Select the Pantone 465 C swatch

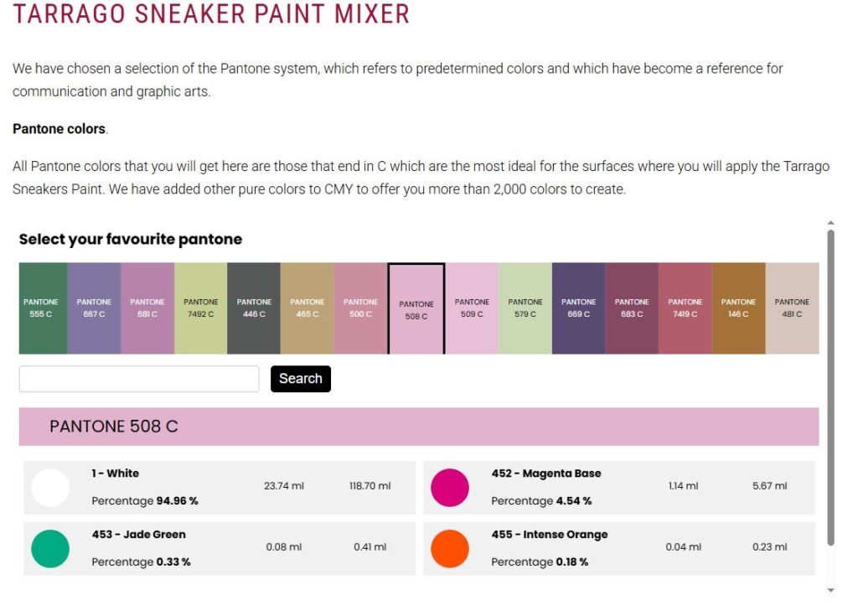point(308,308)
